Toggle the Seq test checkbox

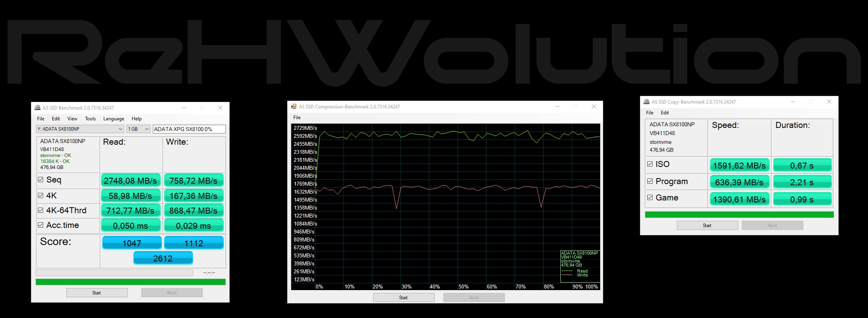click(40, 180)
